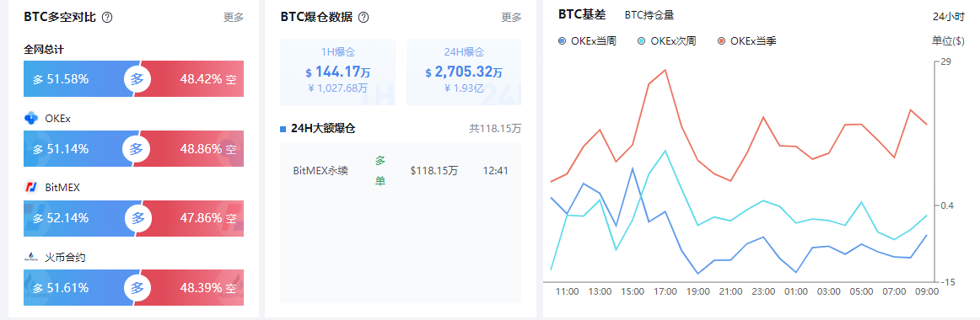Open 更多 link in BTC多空对比 panel

click(x=234, y=18)
